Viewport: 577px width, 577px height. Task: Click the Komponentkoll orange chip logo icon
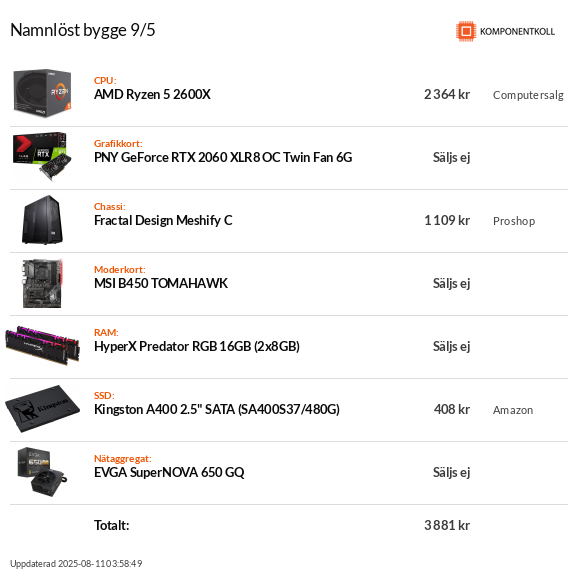point(466,31)
